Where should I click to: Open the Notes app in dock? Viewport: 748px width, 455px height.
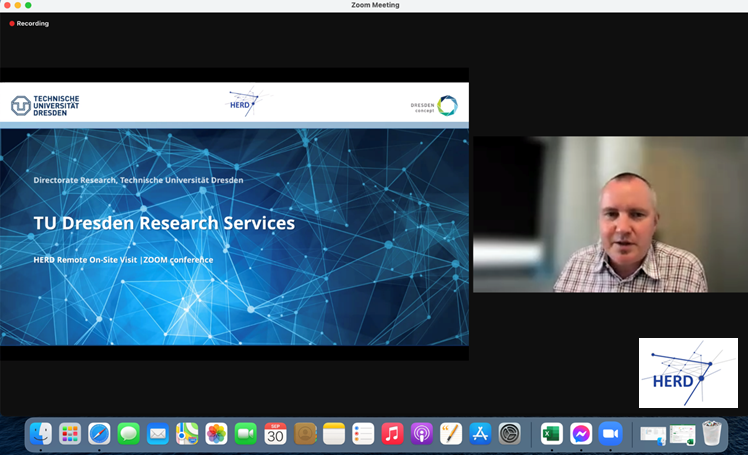334,434
